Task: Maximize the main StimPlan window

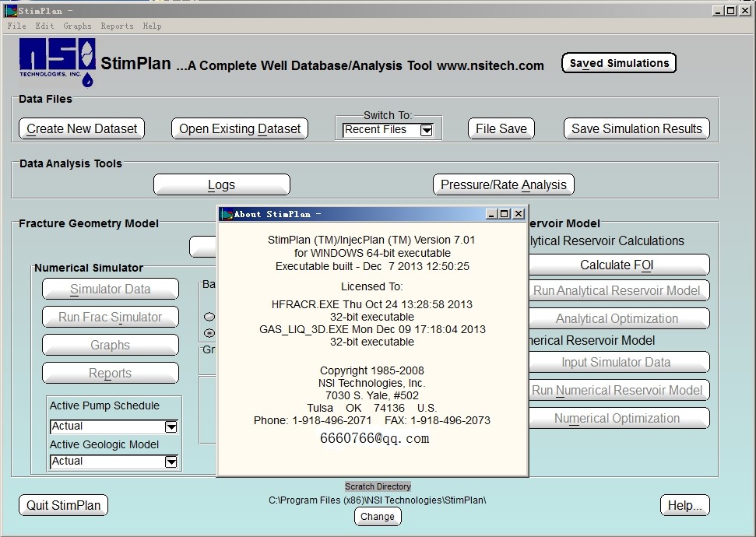Action: [731, 11]
